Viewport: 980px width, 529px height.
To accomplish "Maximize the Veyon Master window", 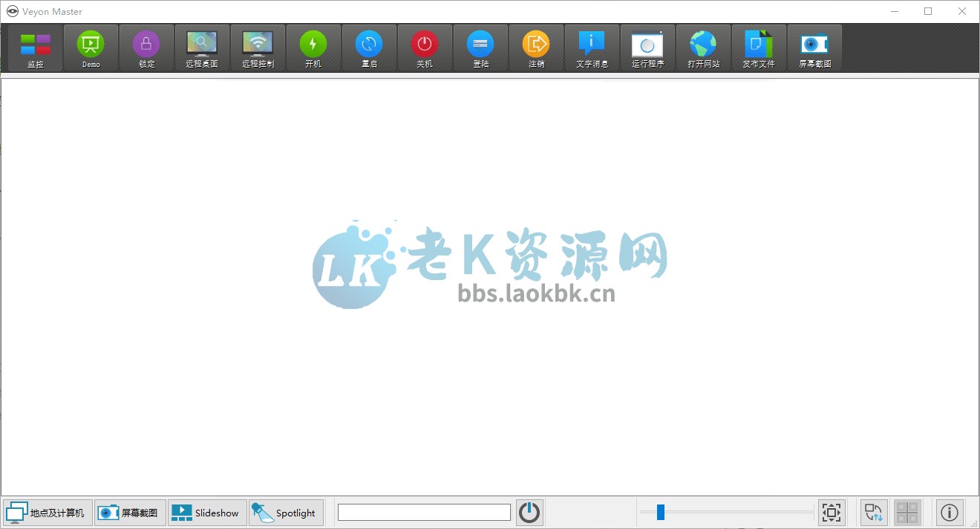I will click(x=928, y=11).
